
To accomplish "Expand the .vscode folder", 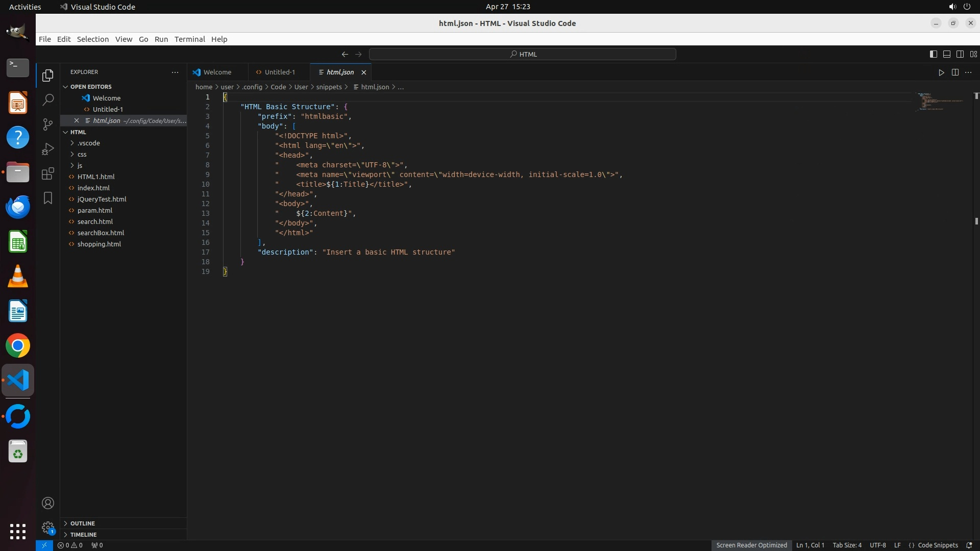I will (x=89, y=143).
